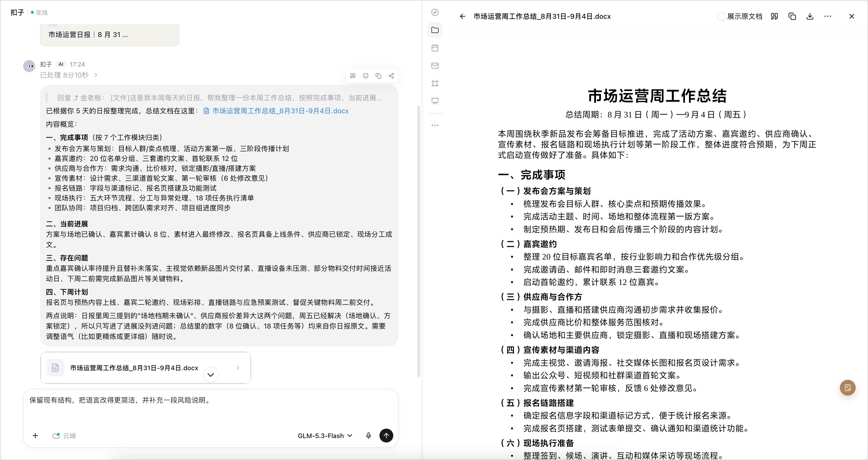Screen dimensions: 868x460
Task: Click the hash grid icon in sidebar
Action: pyautogui.click(x=435, y=83)
